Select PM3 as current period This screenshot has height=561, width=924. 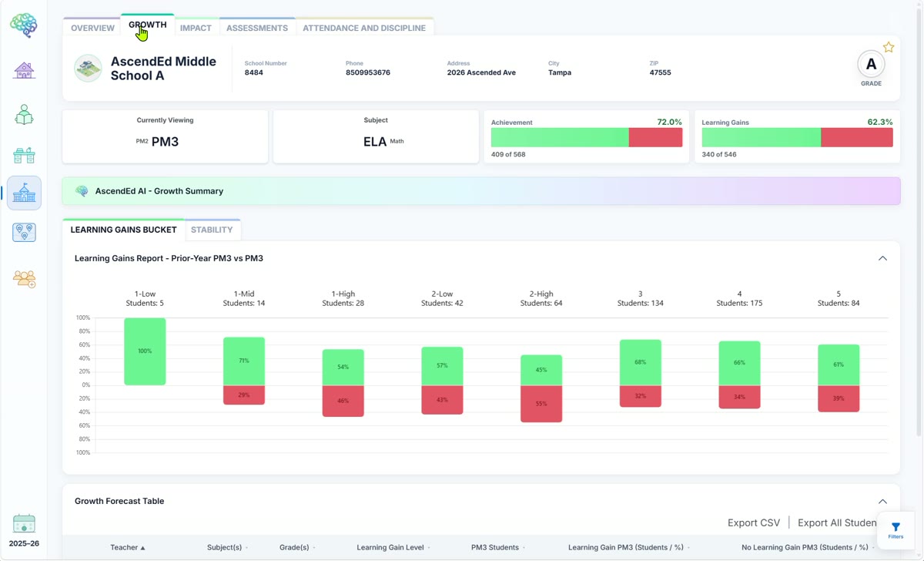pyautogui.click(x=166, y=142)
